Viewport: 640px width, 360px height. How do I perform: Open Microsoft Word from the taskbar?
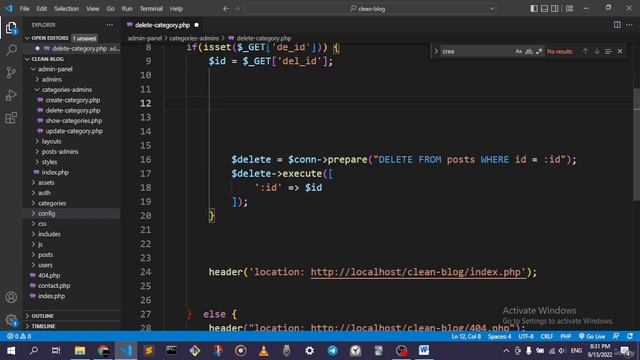pos(424,351)
